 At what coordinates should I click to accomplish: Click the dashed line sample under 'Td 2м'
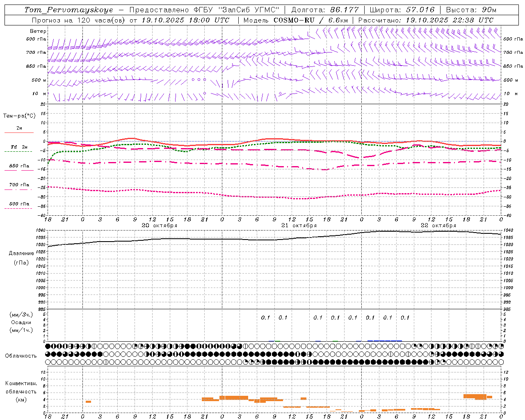(x=18, y=151)
